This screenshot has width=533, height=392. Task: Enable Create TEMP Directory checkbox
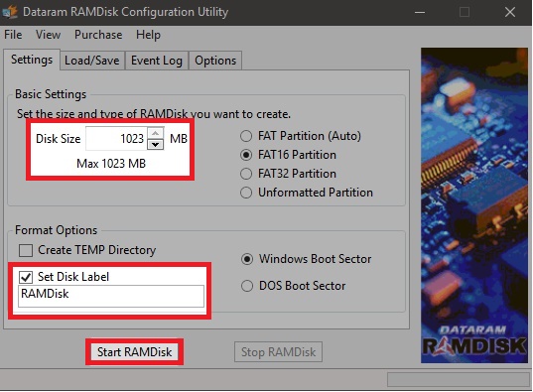pos(26,250)
